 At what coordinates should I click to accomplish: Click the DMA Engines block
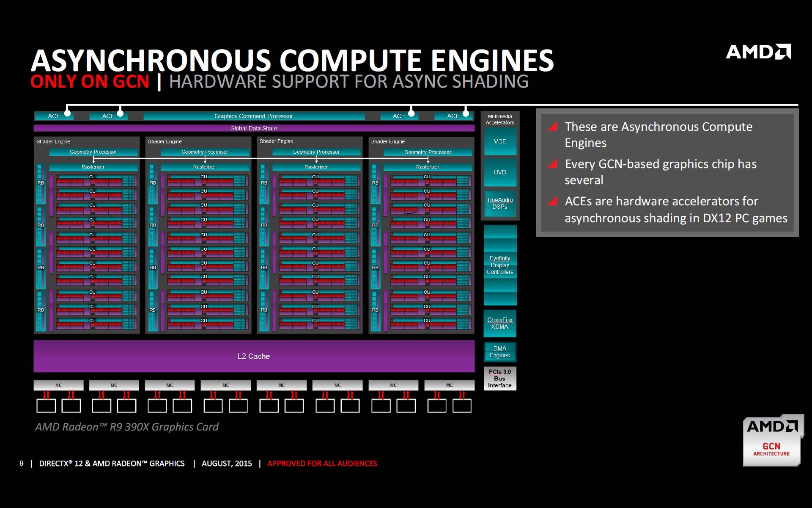pos(500,352)
